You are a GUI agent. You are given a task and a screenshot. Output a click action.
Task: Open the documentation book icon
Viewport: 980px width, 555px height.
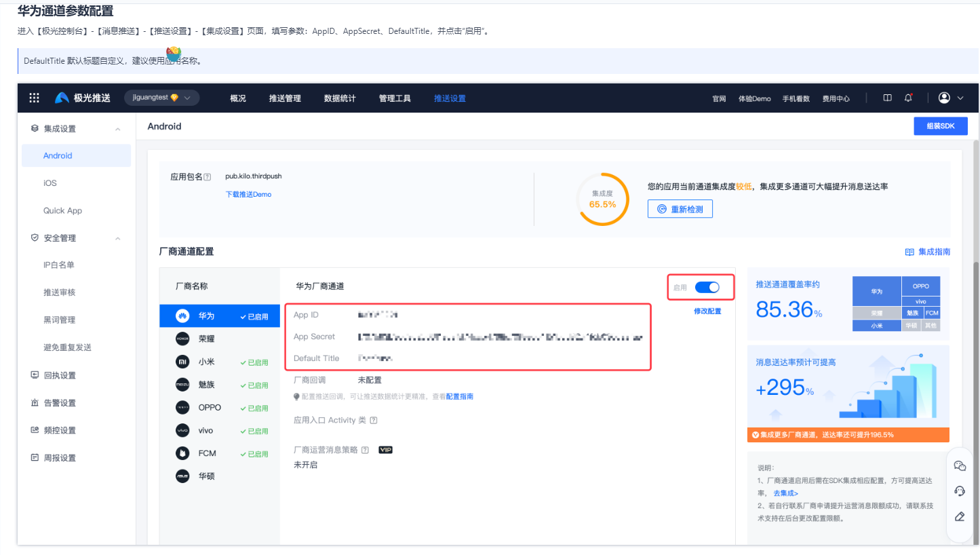887,98
